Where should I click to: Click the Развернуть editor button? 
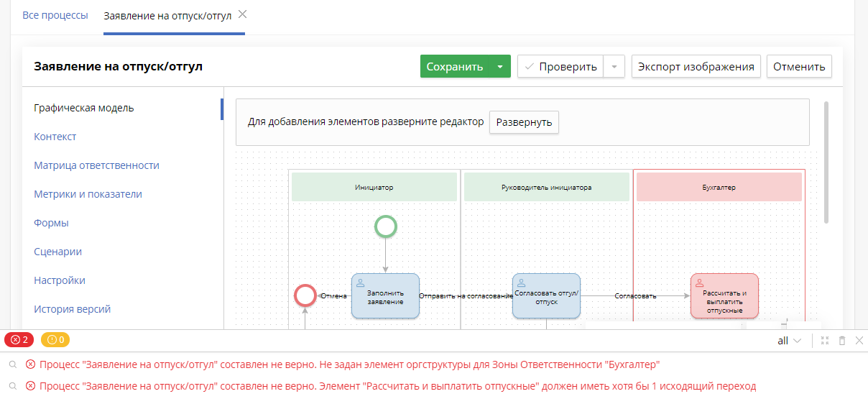(524, 122)
